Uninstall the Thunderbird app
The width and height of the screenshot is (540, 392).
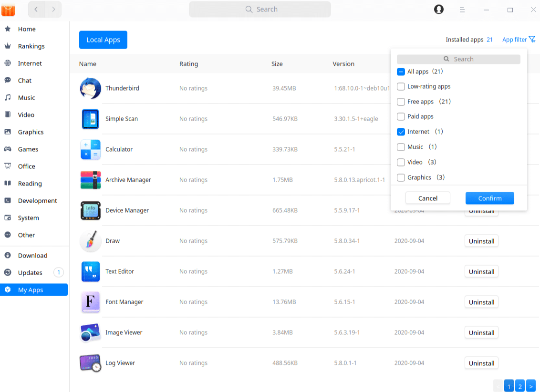coord(481,88)
